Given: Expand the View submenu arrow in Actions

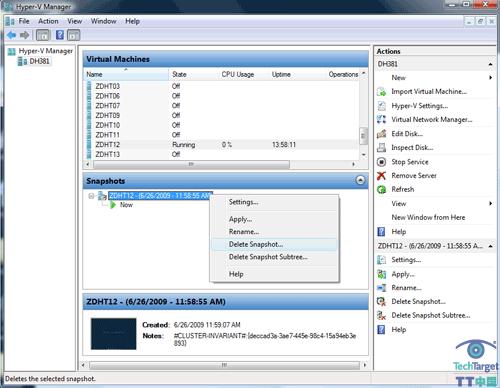Looking at the screenshot, I should (490, 203).
